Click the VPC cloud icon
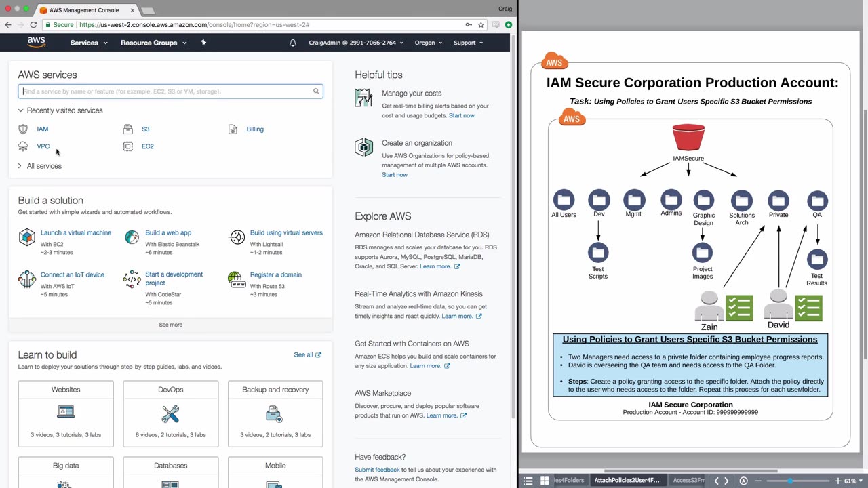 point(23,146)
